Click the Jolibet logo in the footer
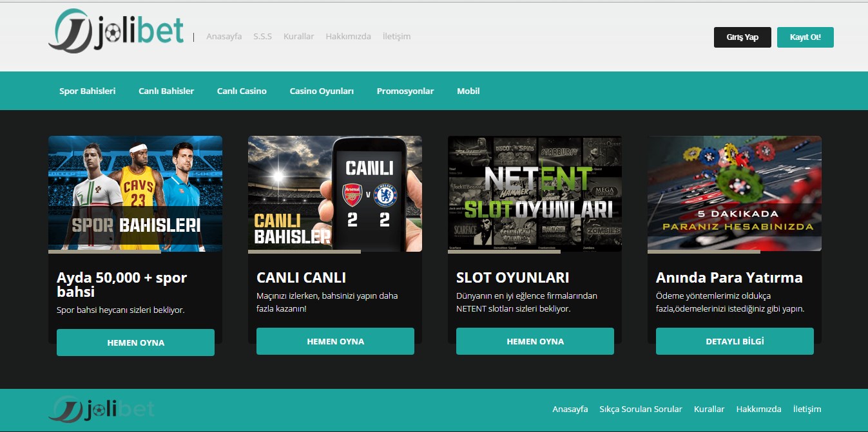Screen dimensions: 868x432 (x=102, y=409)
